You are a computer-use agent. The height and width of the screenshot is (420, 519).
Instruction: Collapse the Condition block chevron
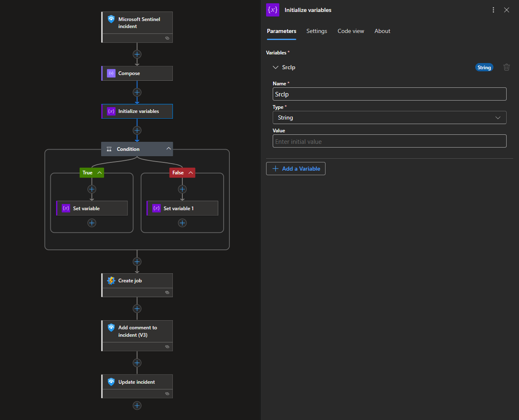pyautogui.click(x=168, y=149)
